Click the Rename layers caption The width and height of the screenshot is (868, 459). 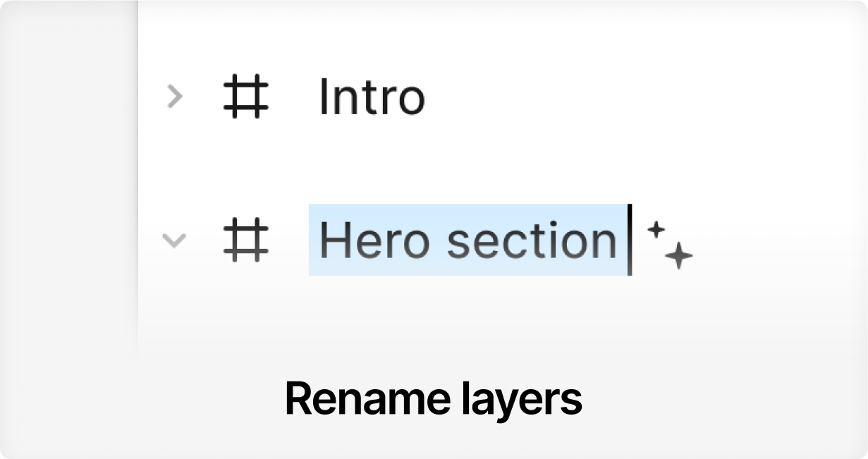(433, 398)
